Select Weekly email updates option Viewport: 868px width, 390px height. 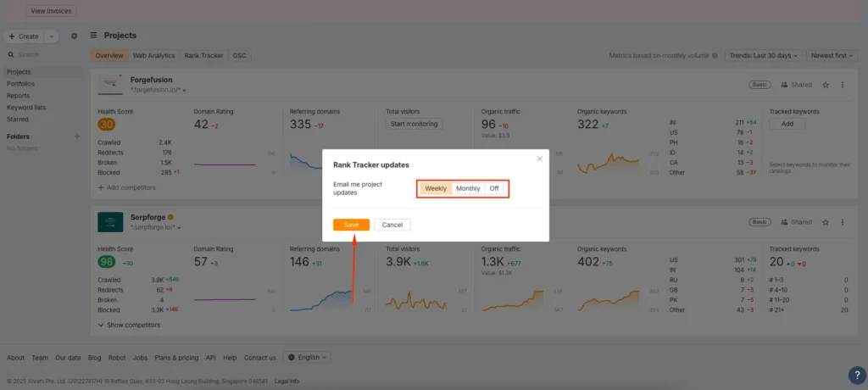436,188
